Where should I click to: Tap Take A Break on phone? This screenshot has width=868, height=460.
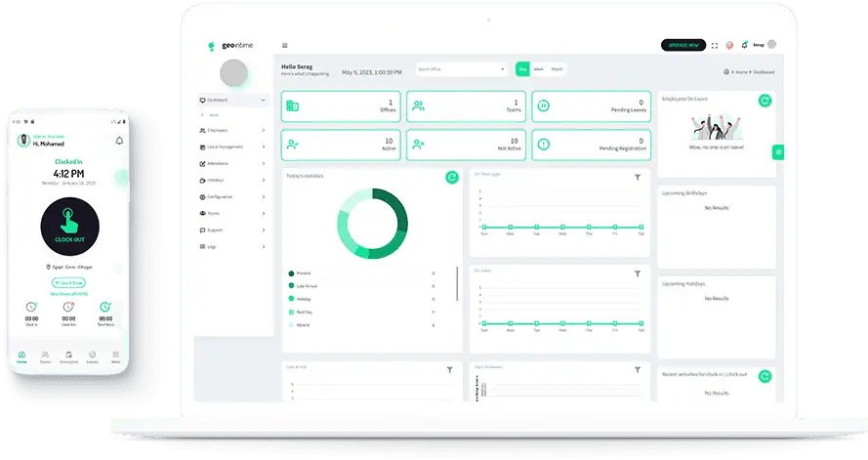pyautogui.click(x=68, y=283)
